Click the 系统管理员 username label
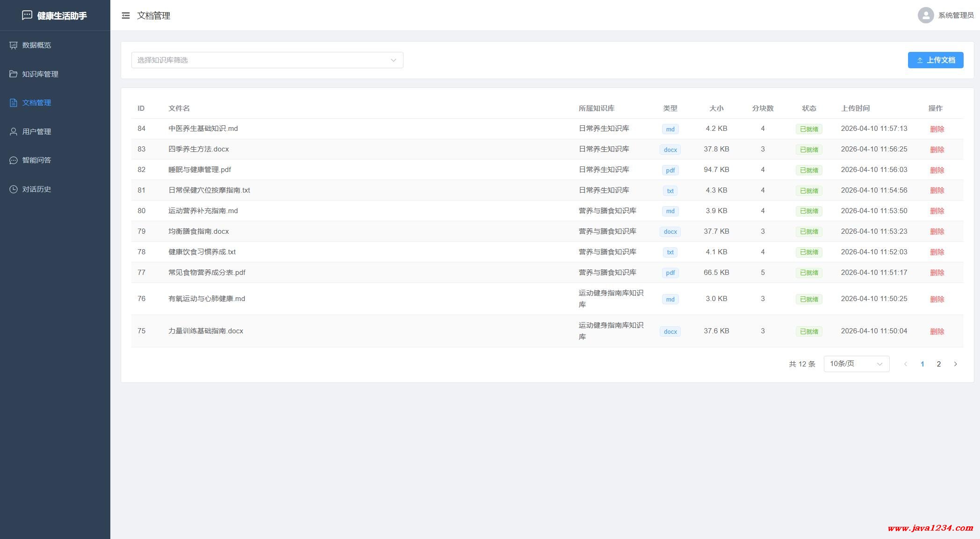 point(956,15)
